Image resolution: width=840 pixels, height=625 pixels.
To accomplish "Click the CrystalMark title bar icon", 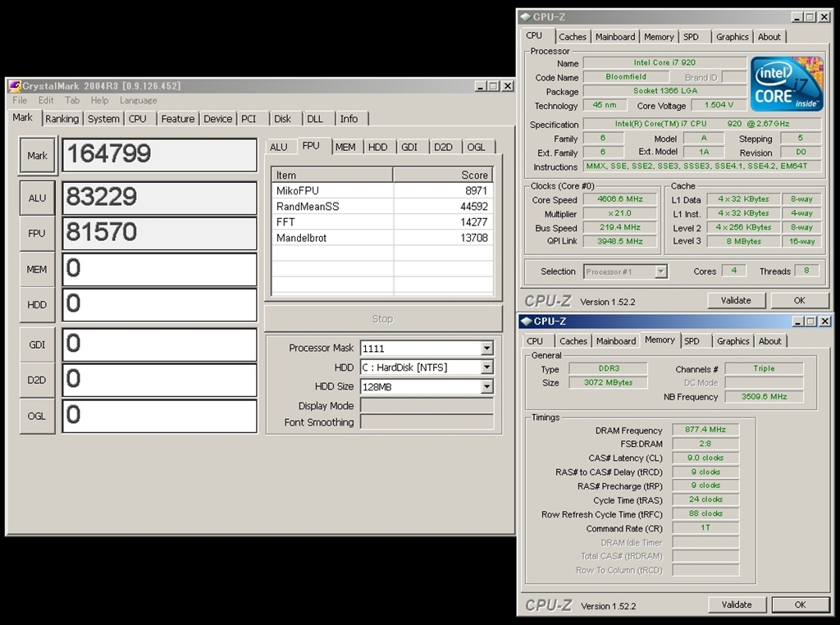I will coord(14,86).
